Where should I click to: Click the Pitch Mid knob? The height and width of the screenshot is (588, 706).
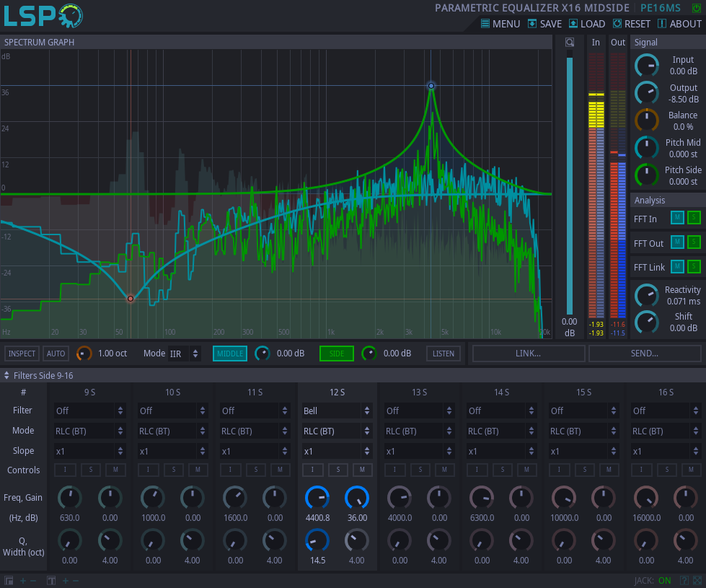647,148
